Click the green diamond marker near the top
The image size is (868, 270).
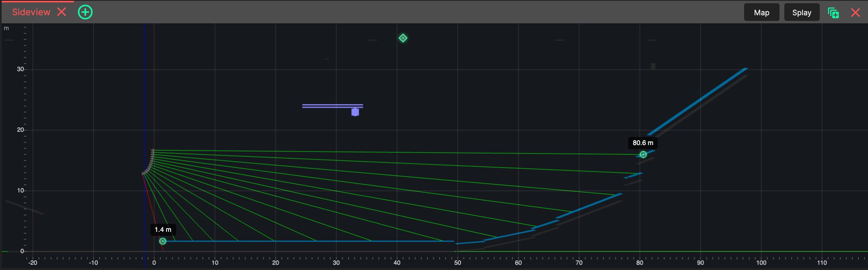pos(403,38)
